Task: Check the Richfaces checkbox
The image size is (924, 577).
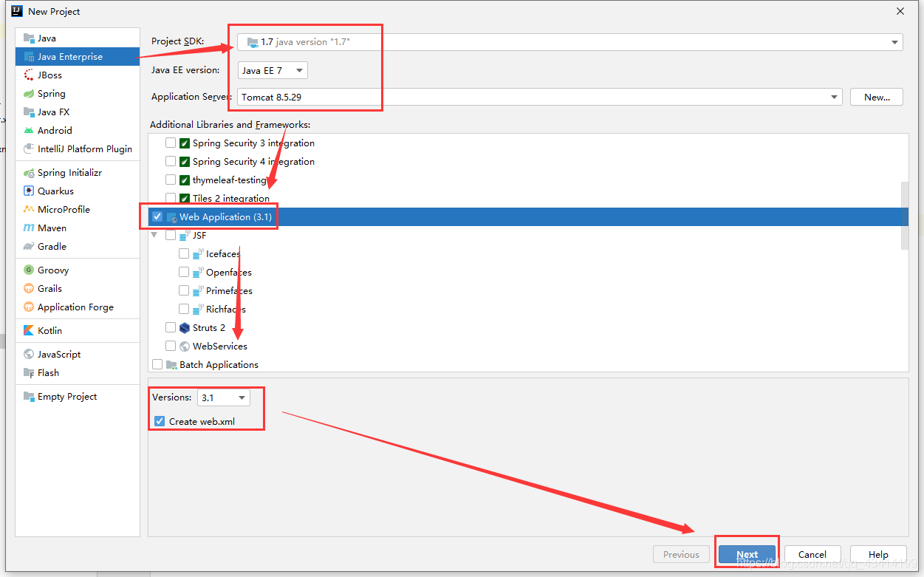Action: 184,309
